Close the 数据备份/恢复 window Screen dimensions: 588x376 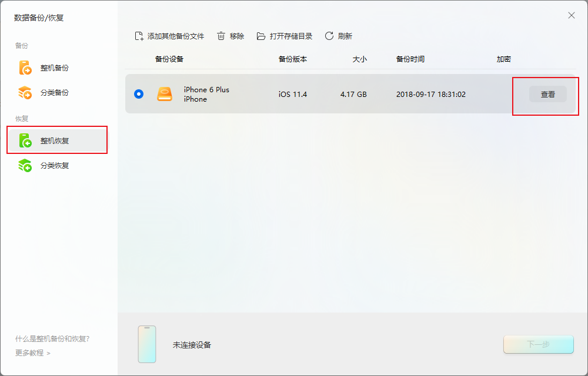[571, 16]
